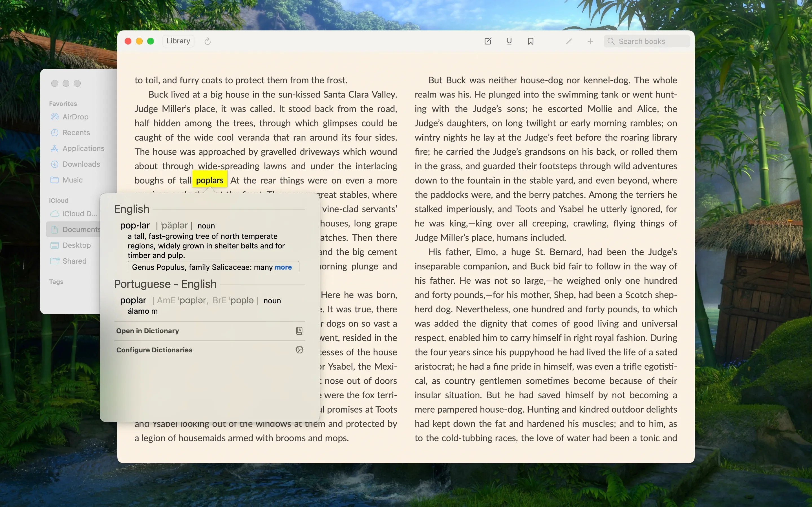Open Recents in the Finder sidebar
Screen dimensions: 812x507
(76, 132)
